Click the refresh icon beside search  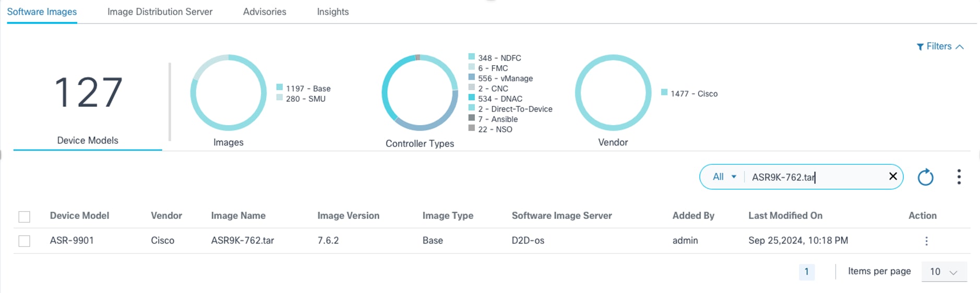coord(925,177)
